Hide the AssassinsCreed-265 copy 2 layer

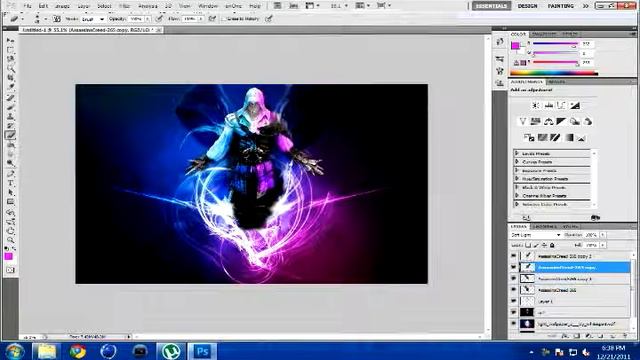tap(513, 256)
